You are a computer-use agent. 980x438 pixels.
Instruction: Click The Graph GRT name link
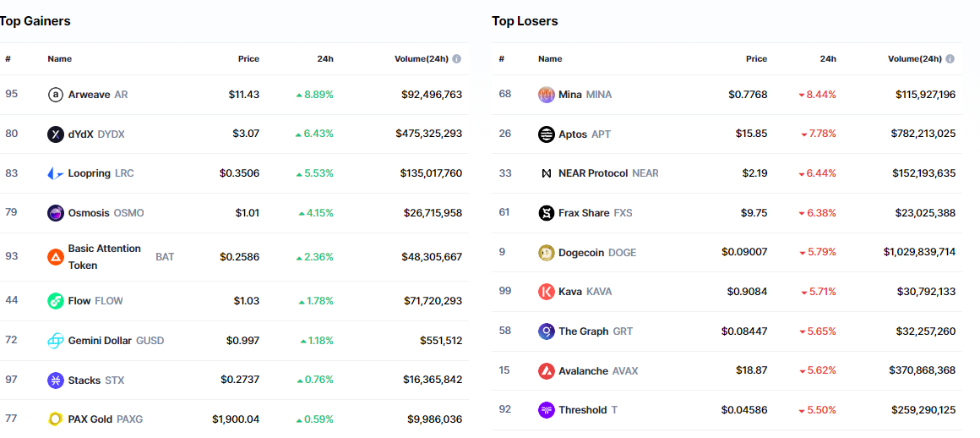point(584,331)
